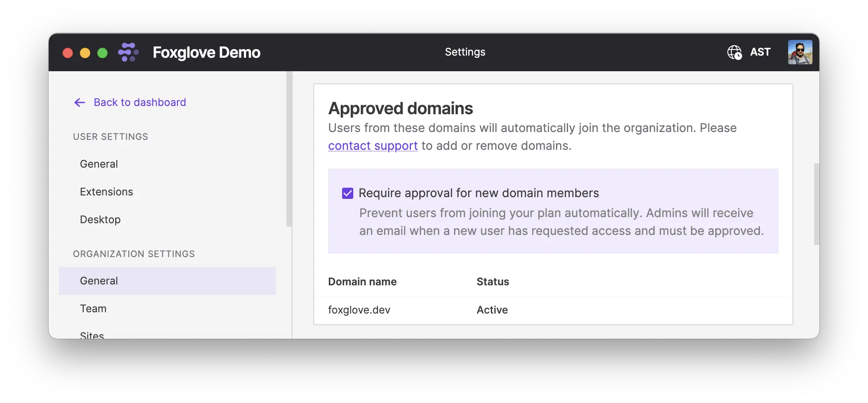Open the user avatar menu

click(x=800, y=52)
